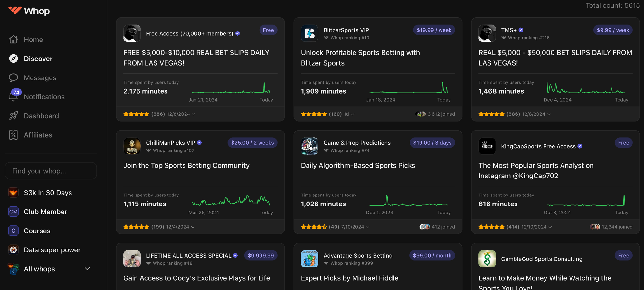The width and height of the screenshot is (644, 290).
Task: Open Dashboard using the rocket icon
Action: 13,116
